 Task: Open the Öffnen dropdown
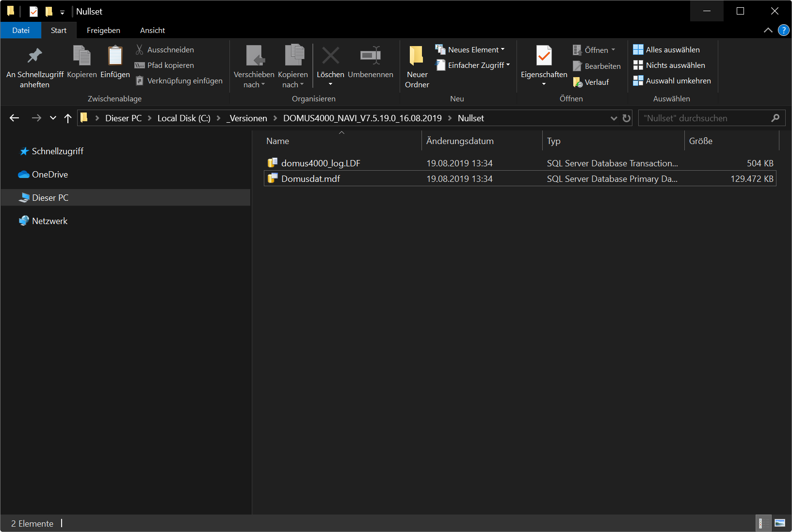tap(594, 50)
